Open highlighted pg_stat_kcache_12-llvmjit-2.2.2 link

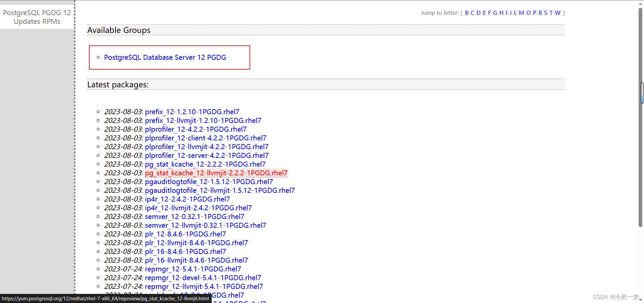point(216,173)
